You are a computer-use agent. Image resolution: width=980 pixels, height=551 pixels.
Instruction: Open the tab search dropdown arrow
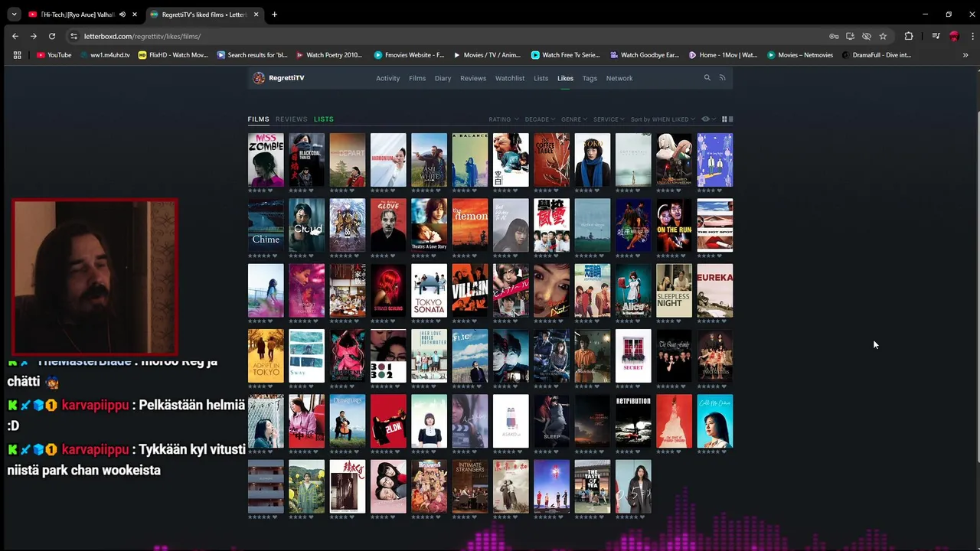(x=14, y=14)
